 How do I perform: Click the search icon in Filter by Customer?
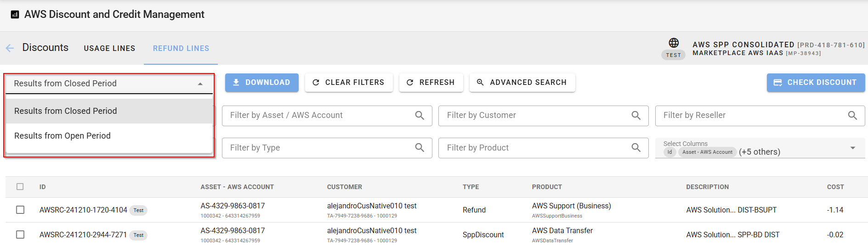[636, 116]
